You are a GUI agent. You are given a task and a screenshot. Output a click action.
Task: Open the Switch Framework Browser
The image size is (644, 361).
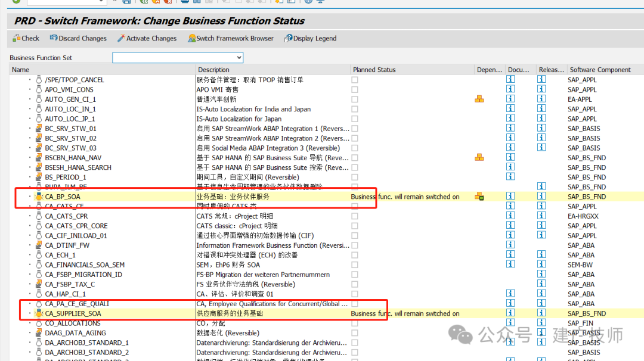[x=231, y=38]
